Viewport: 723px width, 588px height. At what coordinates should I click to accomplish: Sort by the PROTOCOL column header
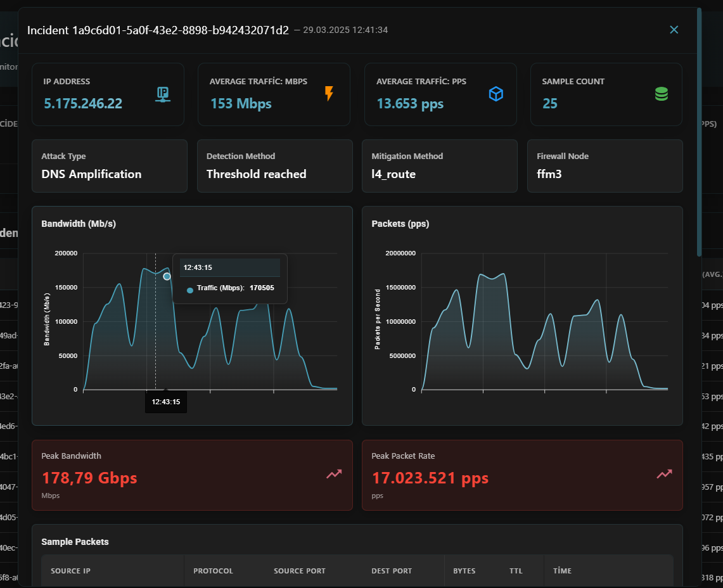(213, 571)
